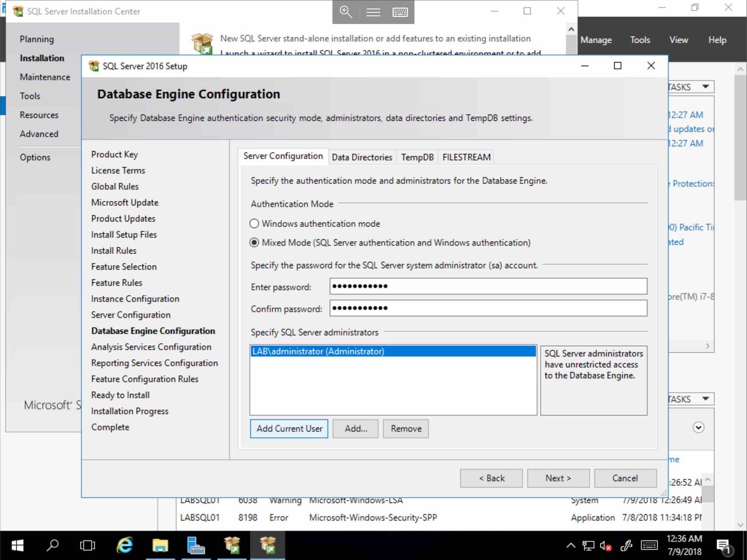Proceed with the Next button

pos(558,478)
